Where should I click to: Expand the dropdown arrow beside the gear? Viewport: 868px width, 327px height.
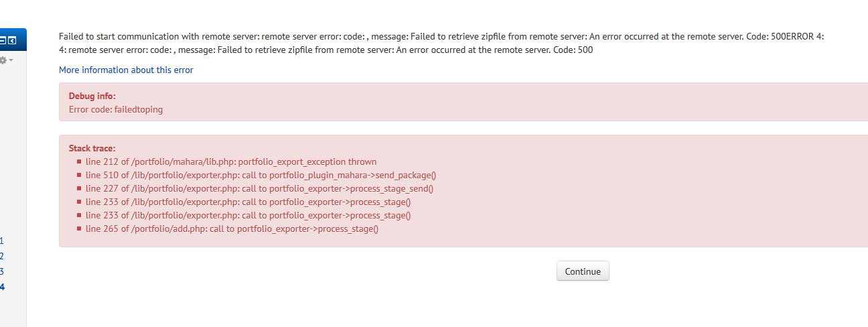[x=11, y=60]
